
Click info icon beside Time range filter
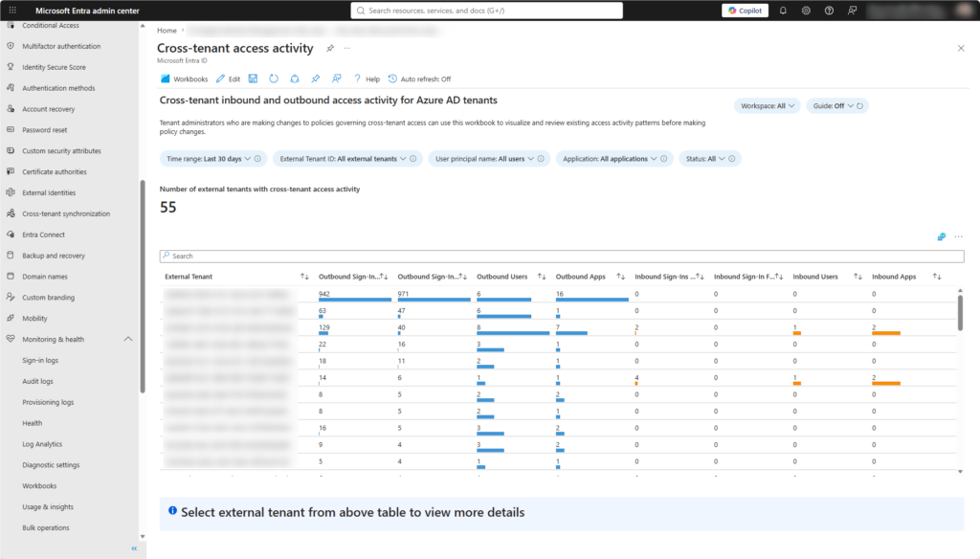pos(257,159)
